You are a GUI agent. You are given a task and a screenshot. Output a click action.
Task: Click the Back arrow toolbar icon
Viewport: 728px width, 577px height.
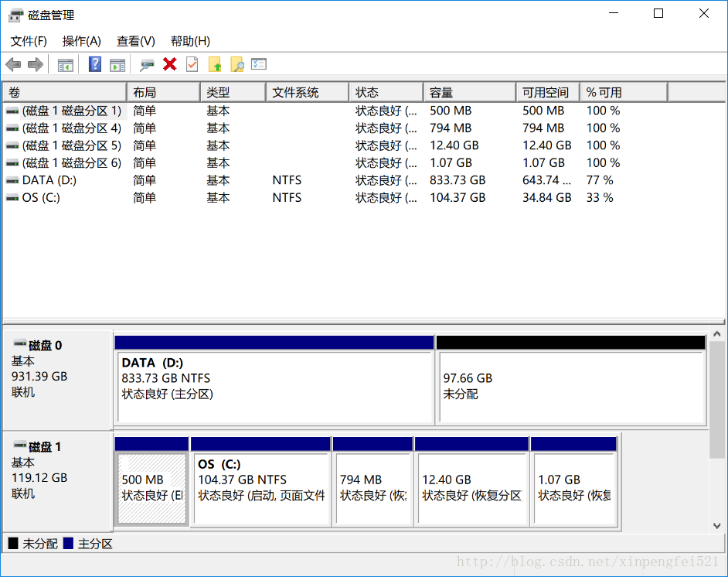click(13, 65)
